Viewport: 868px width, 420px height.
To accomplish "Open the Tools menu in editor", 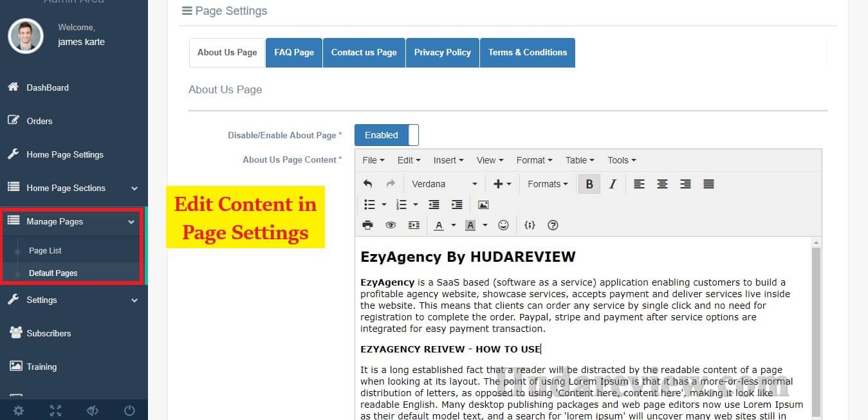I will coord(622,160).
